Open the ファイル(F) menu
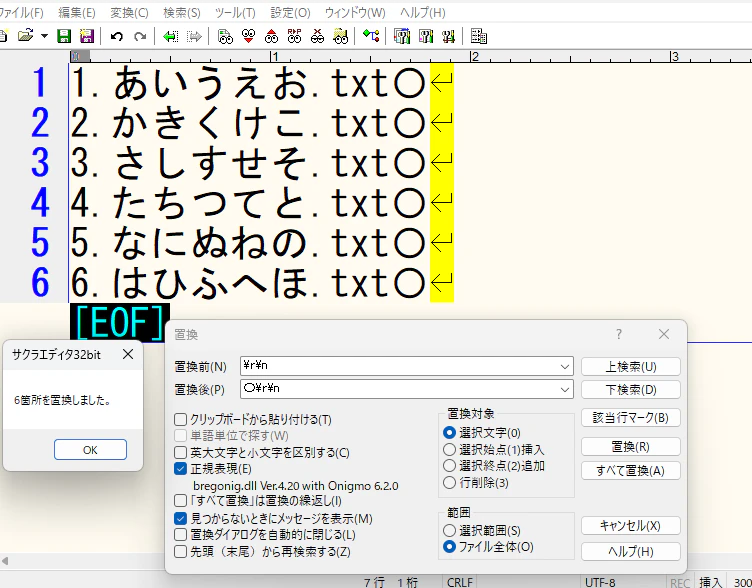This screenshot has width=752, height=588. 21,12
